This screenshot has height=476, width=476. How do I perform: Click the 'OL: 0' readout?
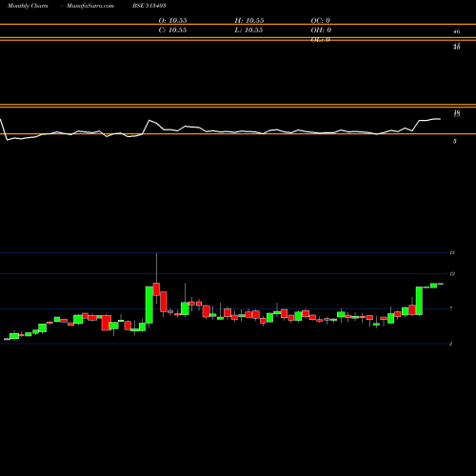tap(320, 39)
